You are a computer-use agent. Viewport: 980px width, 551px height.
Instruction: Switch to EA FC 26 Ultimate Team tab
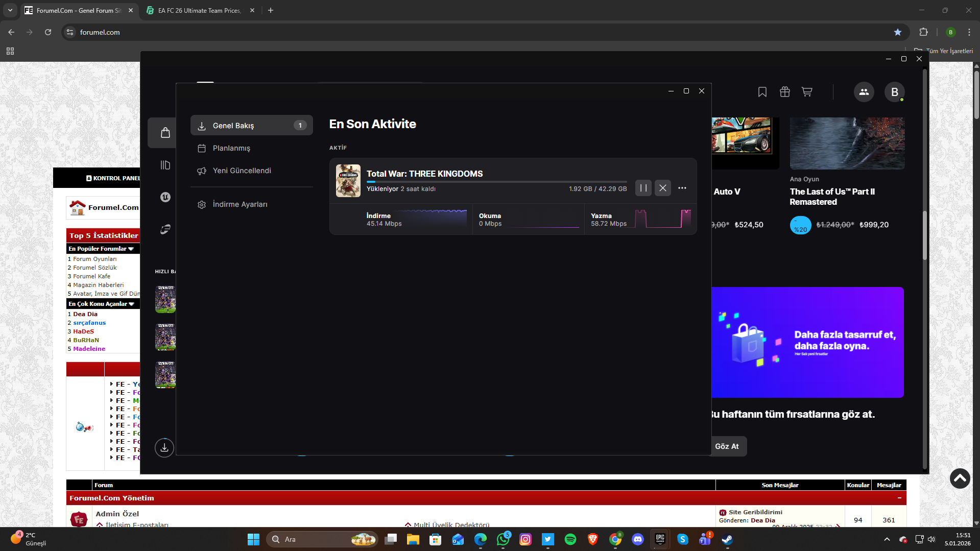coord(199,10)
